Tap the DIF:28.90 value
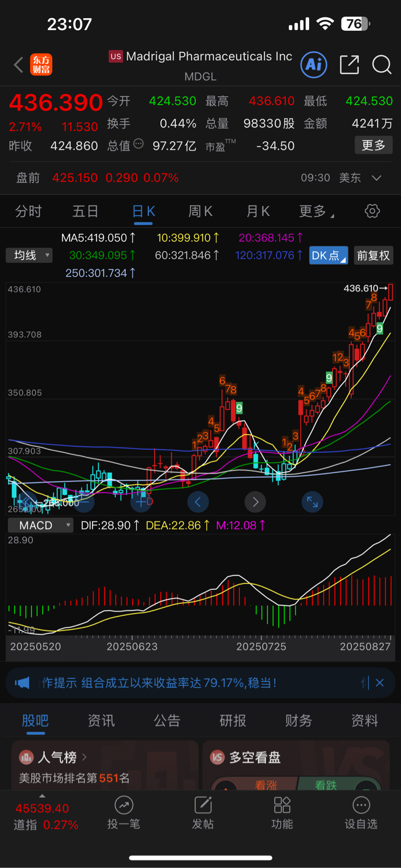401x868 pixels. (x=110, y=525)
